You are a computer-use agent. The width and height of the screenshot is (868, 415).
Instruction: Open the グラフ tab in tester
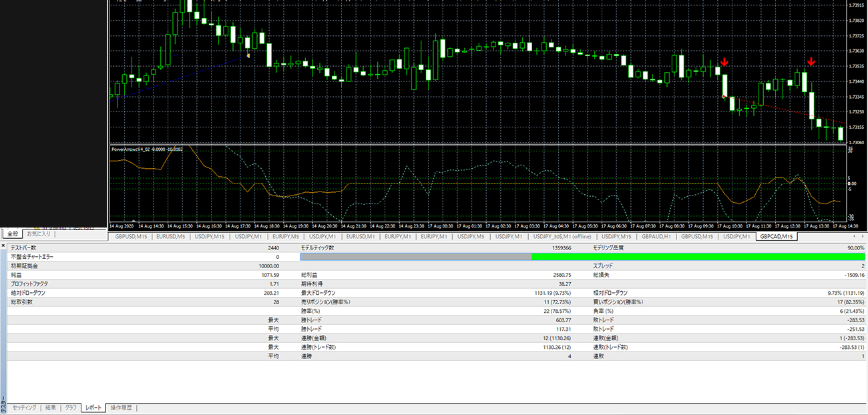click(71, 408)
